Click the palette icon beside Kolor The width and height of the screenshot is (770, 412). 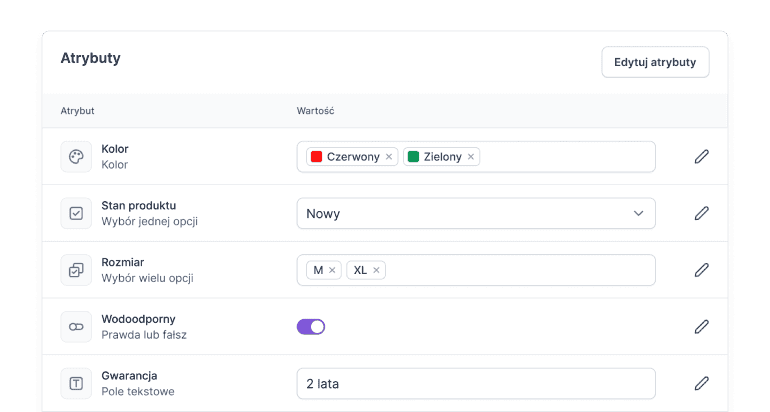(x=76, y=157)
